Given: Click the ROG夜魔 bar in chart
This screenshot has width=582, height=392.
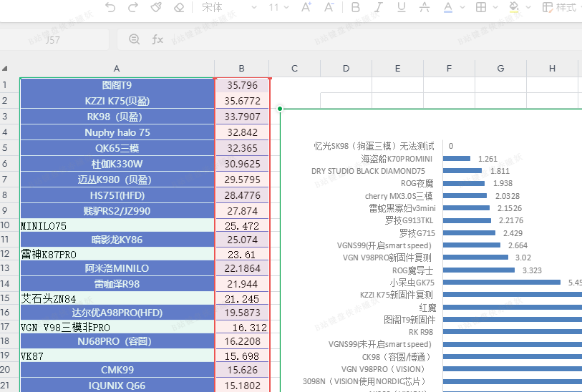Looking at the screenshot, I should pyautogui.click(x=464, y=183).
